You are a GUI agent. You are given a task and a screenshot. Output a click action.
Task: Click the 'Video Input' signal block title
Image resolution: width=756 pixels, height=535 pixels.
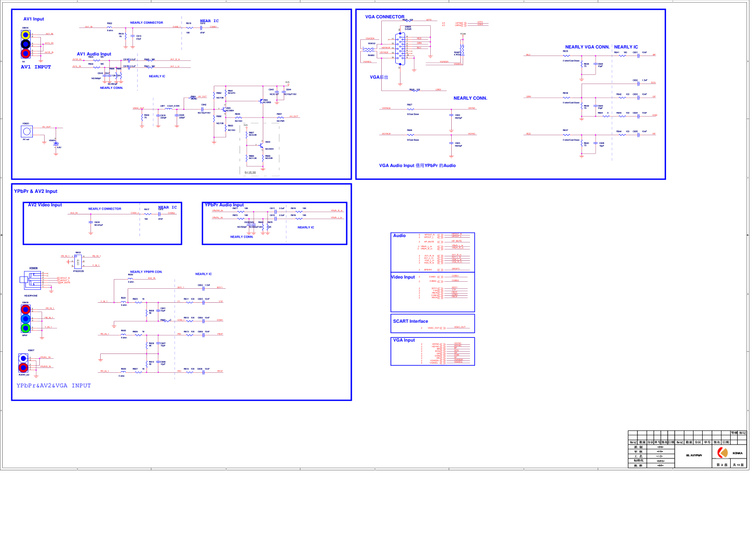[x=403, y=277]
